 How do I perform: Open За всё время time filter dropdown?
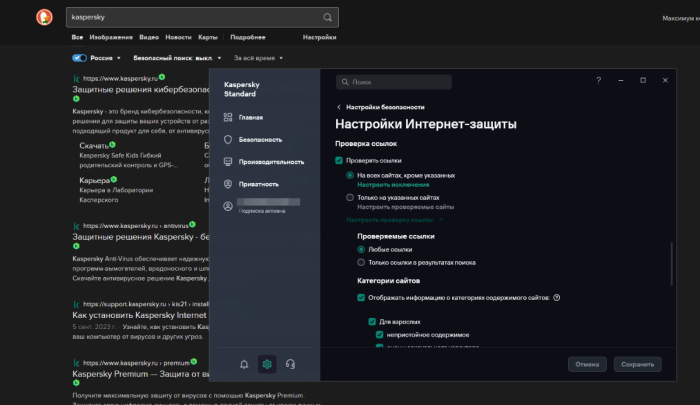pyautogui.click(x=258, y=58)
